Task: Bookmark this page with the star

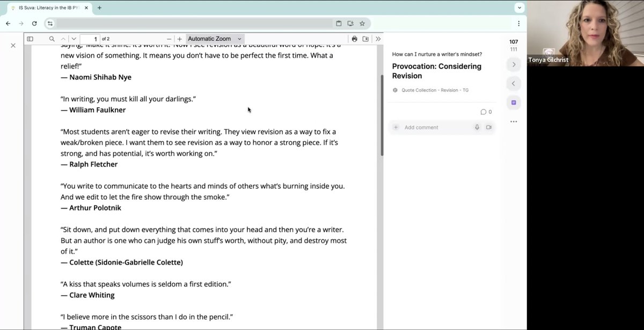Action: pyautogui.click(x=362, y=23)
